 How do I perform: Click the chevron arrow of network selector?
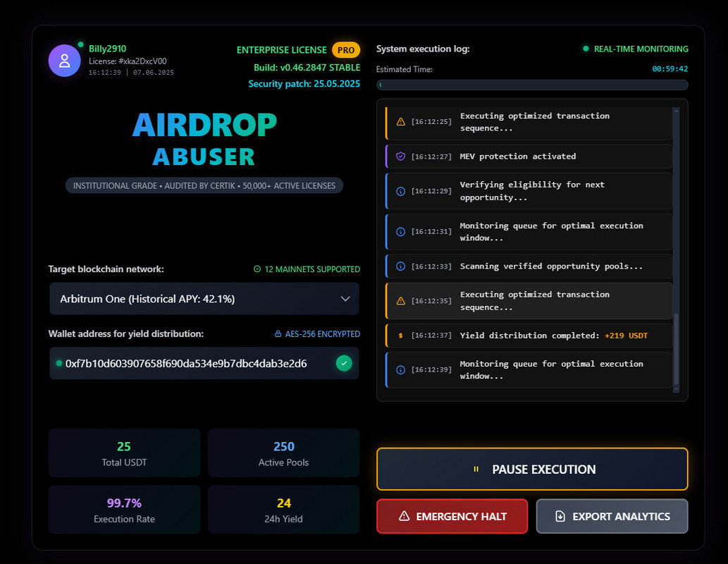tap(345, 299)
